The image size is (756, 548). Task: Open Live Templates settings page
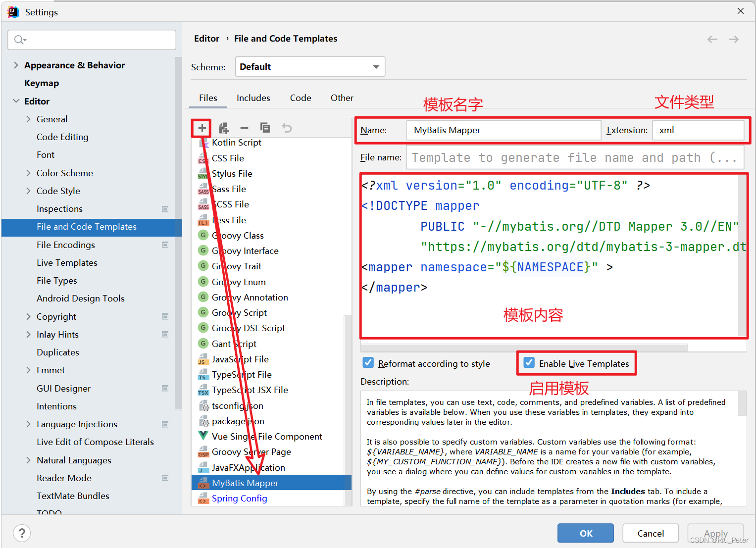tap(67, 263)
